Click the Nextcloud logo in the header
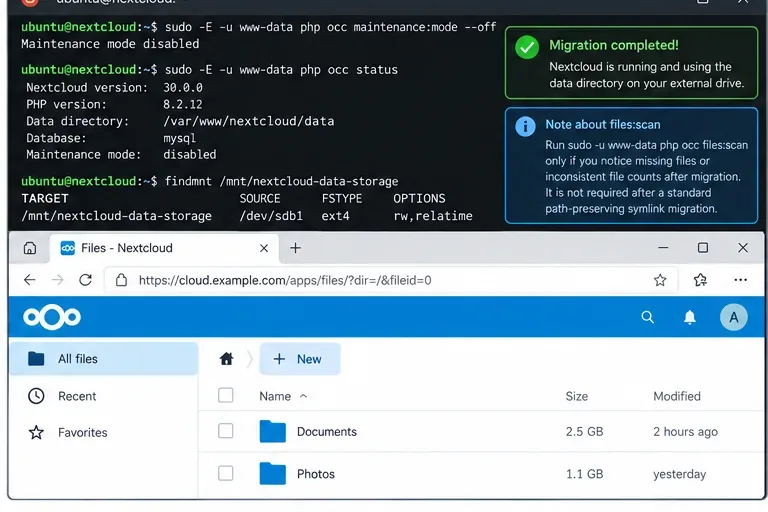768x512 pixels. (x=52, y=317)
